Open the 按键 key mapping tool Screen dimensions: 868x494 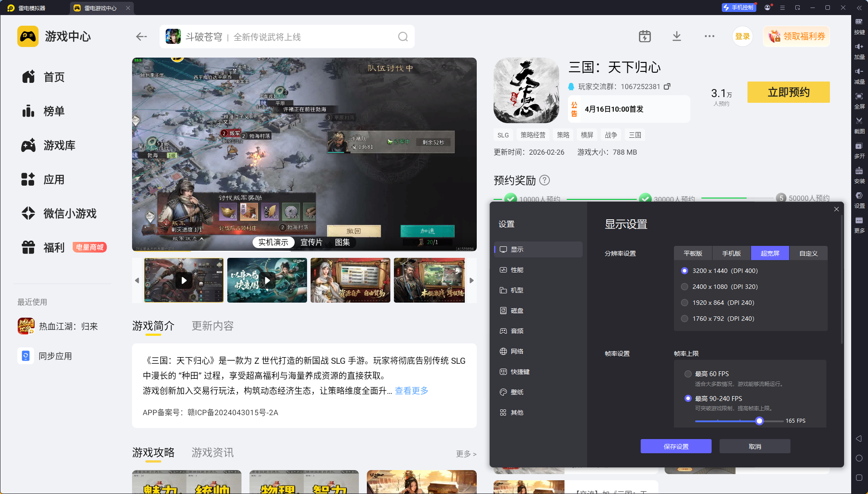coord(859,26)
